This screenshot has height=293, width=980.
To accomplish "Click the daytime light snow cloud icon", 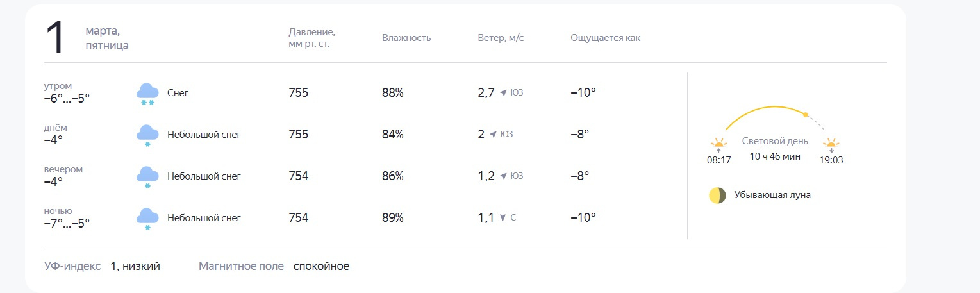I will click(147, 135).
